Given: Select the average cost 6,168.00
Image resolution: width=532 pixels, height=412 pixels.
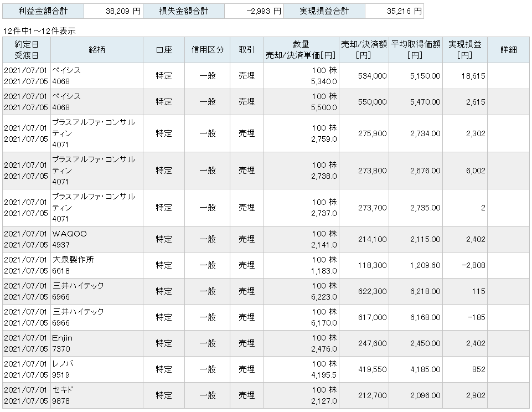Looking at the screenshot, I should coord(425,318).
